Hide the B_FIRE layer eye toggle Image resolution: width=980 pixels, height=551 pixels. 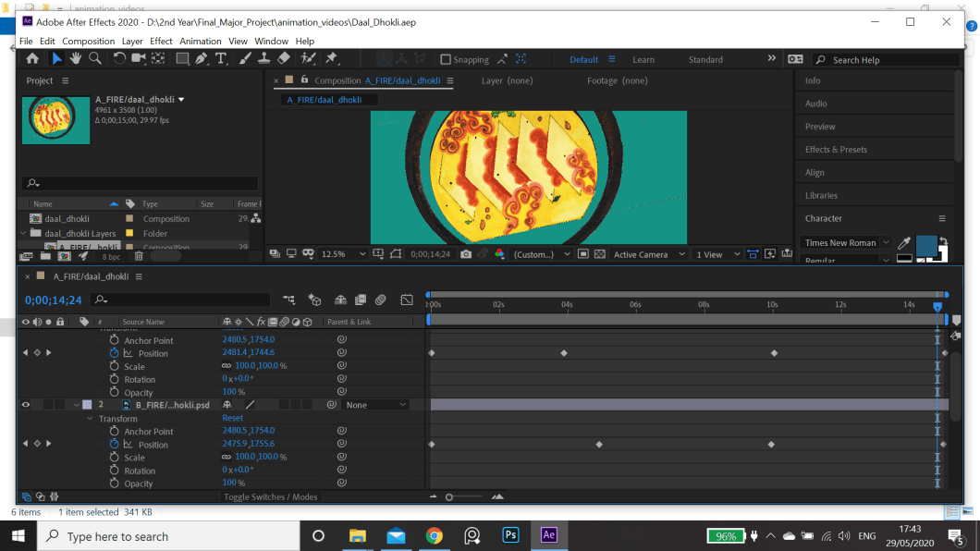coord(26,405)
